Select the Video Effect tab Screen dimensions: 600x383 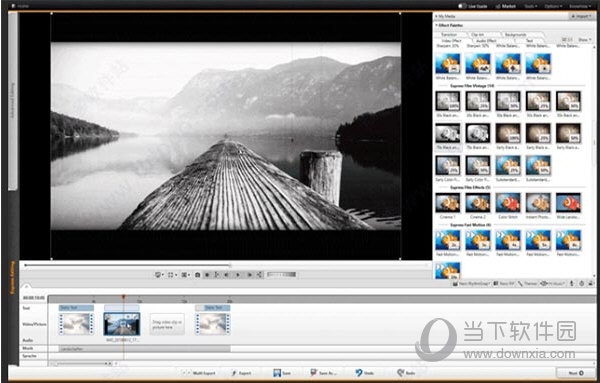[x=452, y=40]
